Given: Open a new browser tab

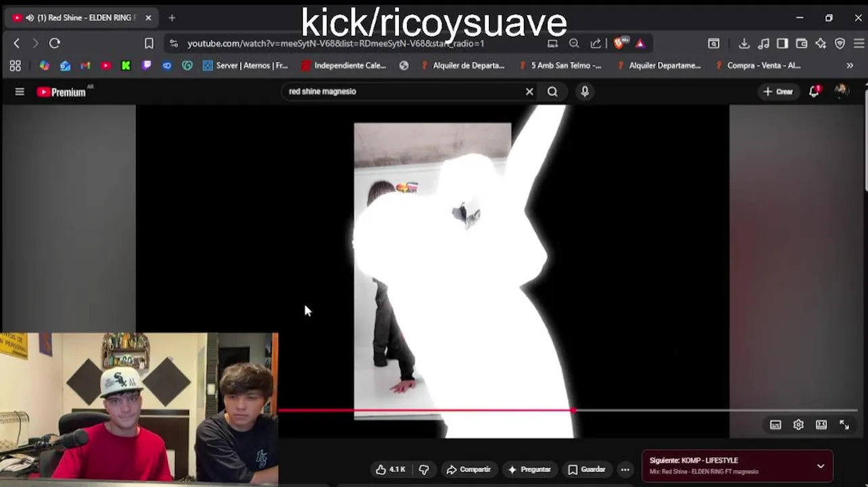Looking at the screenshot, I should click(x=172, y=18).
